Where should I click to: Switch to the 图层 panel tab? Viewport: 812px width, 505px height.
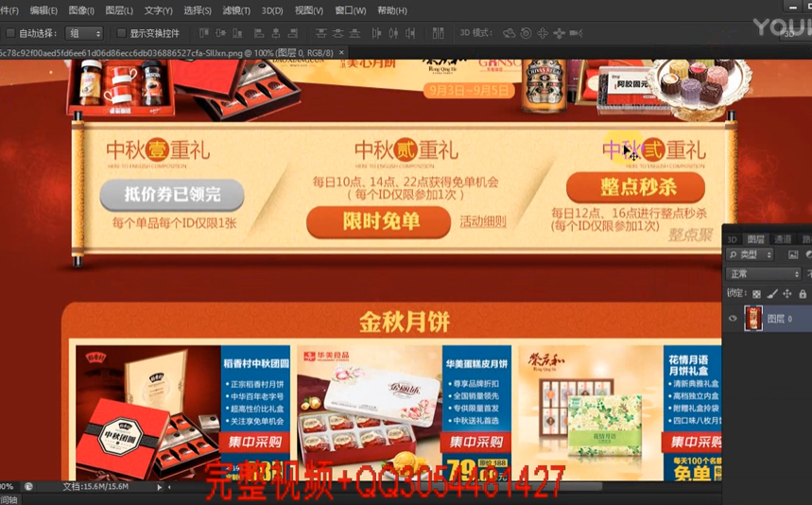[755, 238]
